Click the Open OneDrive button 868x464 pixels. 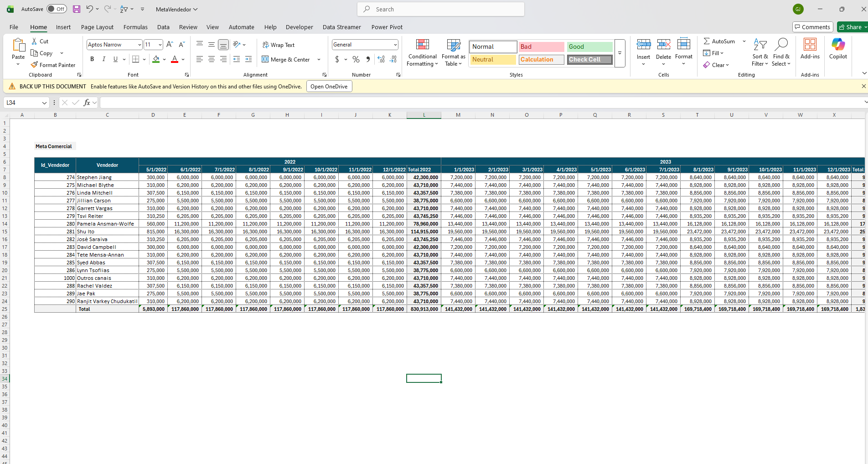329,87
